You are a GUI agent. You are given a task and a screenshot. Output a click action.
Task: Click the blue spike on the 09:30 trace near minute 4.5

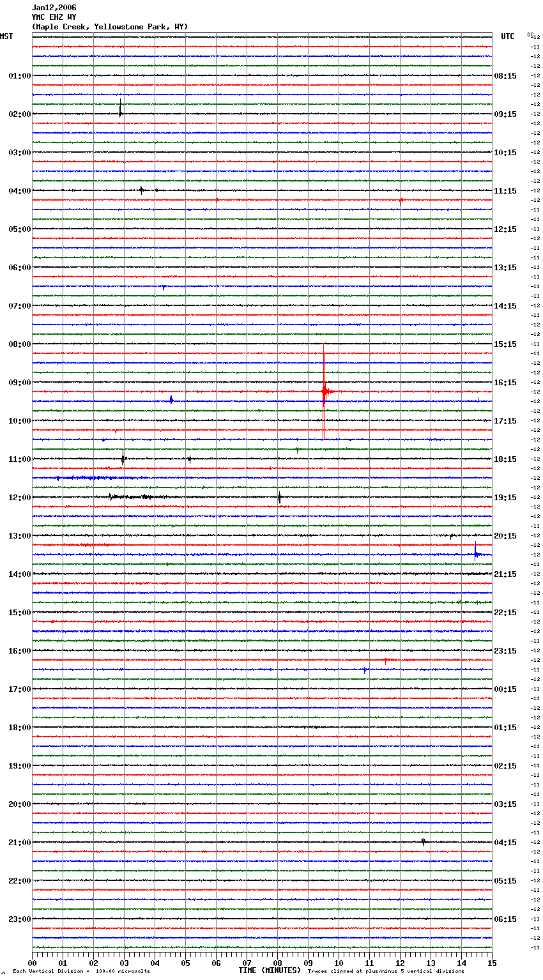pyautogui.click(x=171, y=400)
